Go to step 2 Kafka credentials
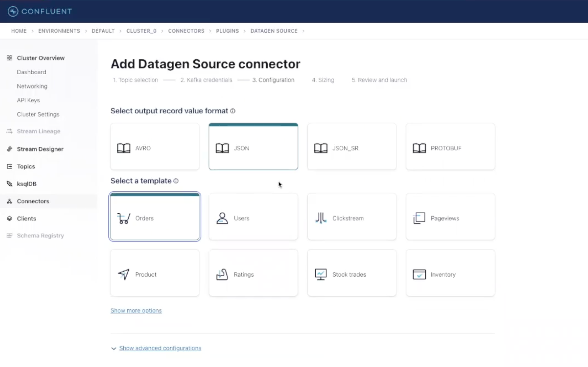The width and height of the screenshot is (588, 367). [206, 80]
